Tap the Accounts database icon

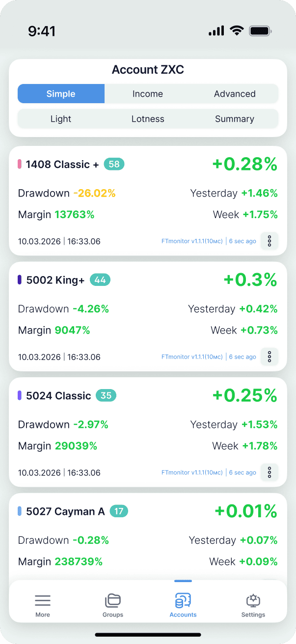(x=183, y=600)
